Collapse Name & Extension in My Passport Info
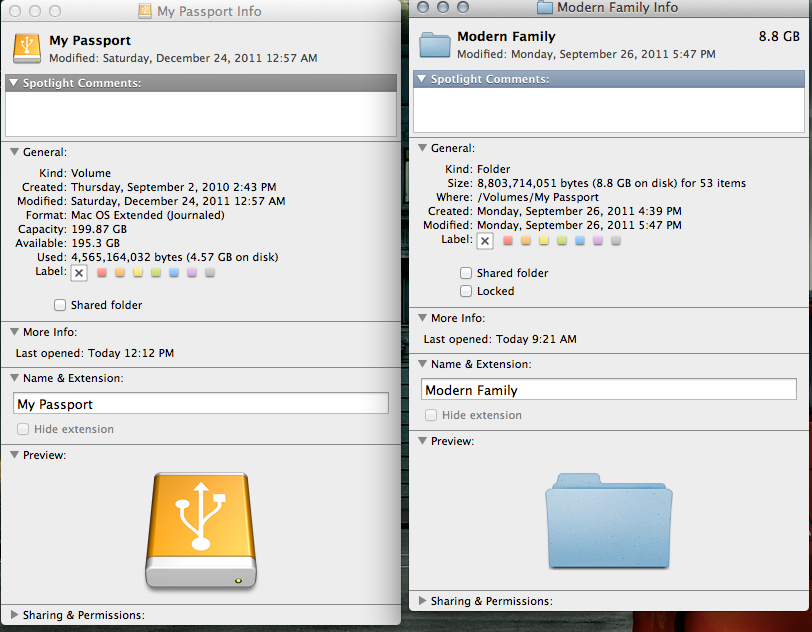Screen dimensions: 812x632 14,378
